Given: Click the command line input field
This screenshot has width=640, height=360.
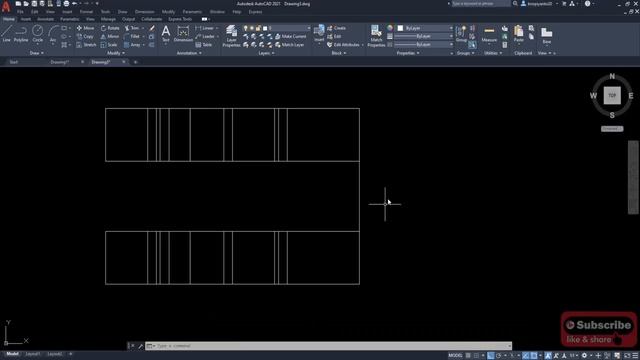Looking at the screenshot, I should tap(329, 346).
